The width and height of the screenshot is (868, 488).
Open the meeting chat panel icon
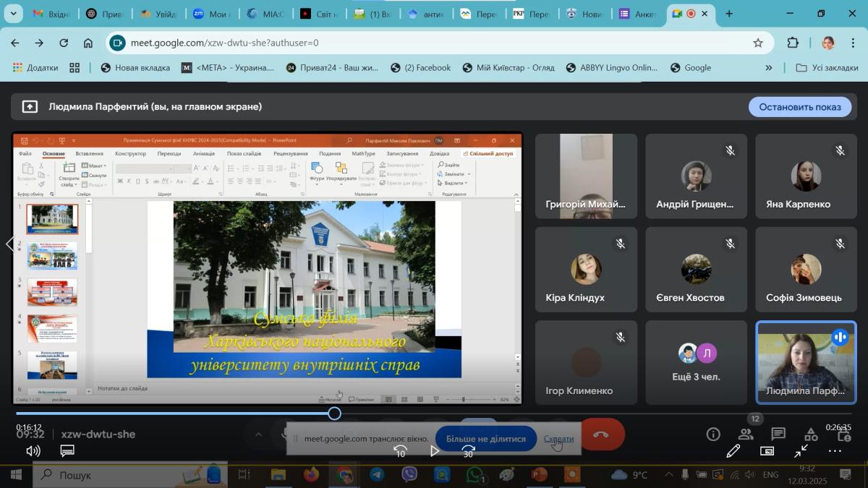(778, 434)
